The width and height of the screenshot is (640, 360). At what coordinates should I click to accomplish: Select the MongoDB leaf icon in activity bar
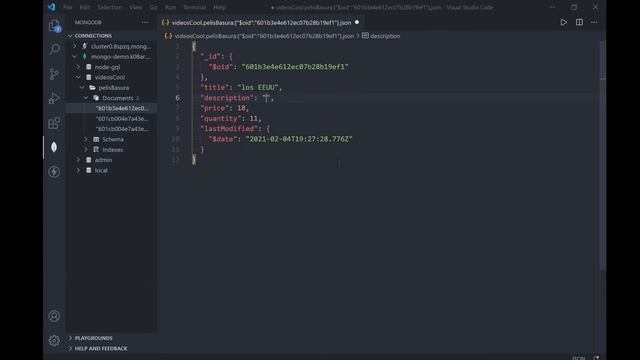click(54, 147)
